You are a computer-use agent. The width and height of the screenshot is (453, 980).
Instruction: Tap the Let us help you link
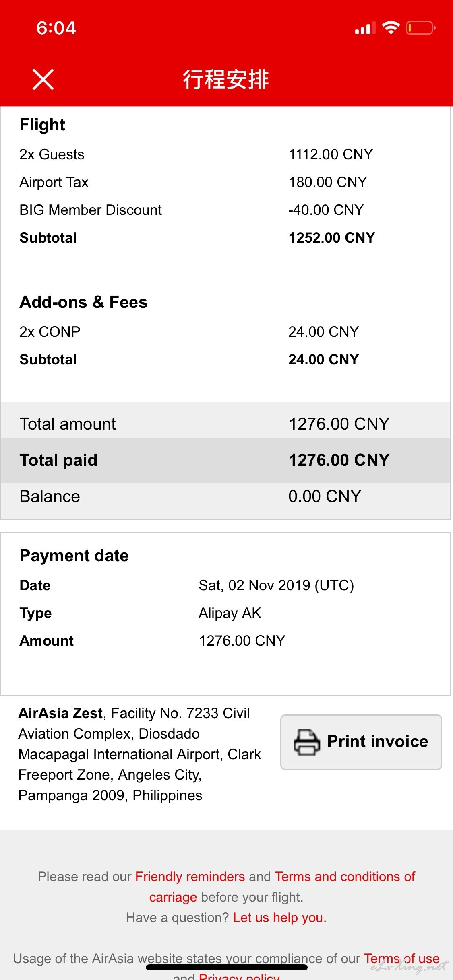[x=280, y=918]
